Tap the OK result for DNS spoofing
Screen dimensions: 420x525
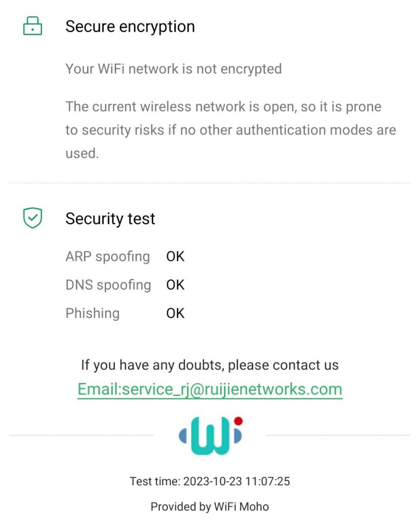tap(175, 285)
